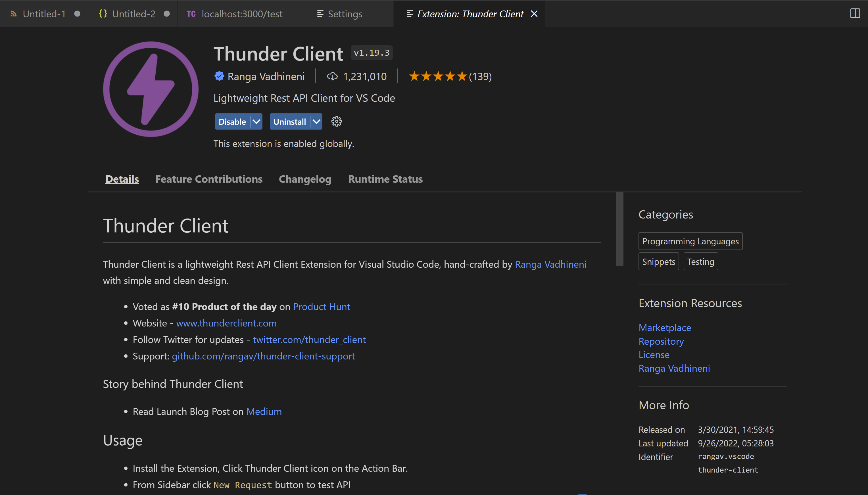Click the JSON braces icon on Untitled-2 tab
This screenshot has width=868, height=495.
tap(103, 14)
